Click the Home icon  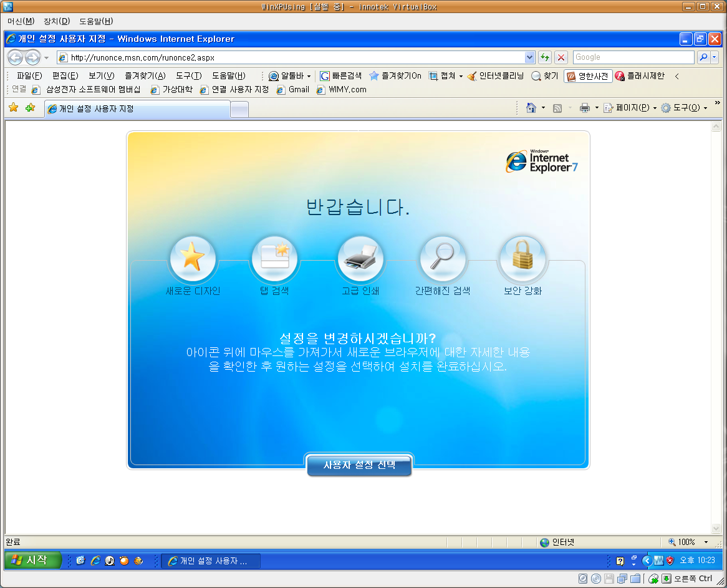(531, 108)
